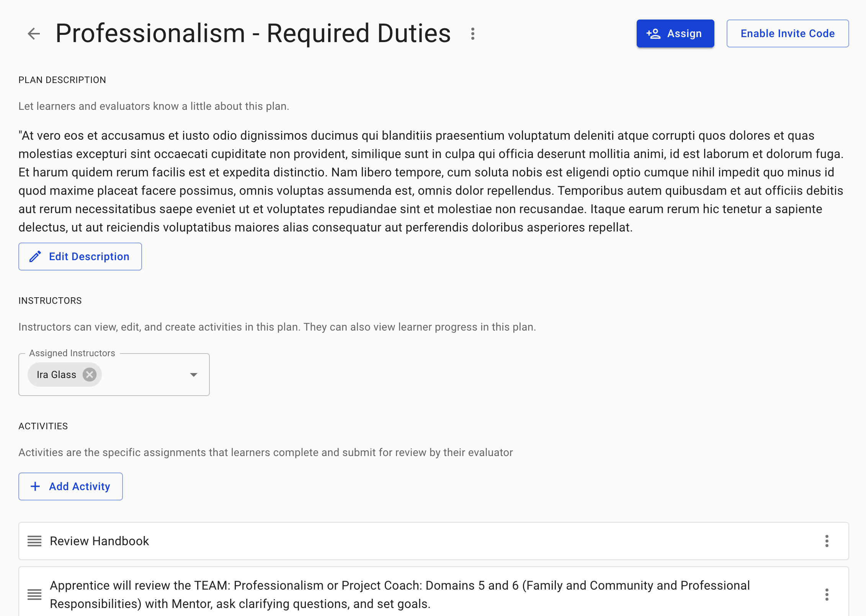This screenshot has width=866, height=616.
Task: Click the Ira Glass chip name
Action: (x=56, y=375)
